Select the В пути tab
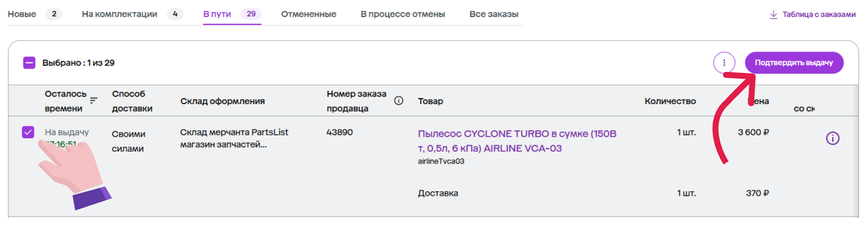This screenshot has height=225, width=868. (217, 14)
